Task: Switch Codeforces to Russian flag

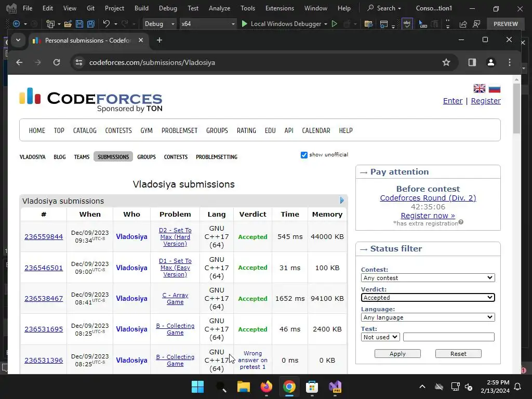Action: click(x=495, y=88)
